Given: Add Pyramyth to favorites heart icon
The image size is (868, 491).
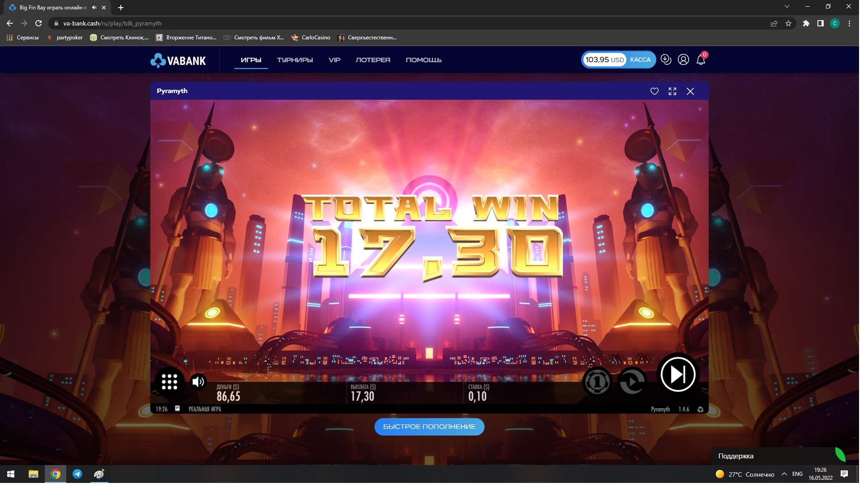Looking at the screenshot, I should (654, 91).
